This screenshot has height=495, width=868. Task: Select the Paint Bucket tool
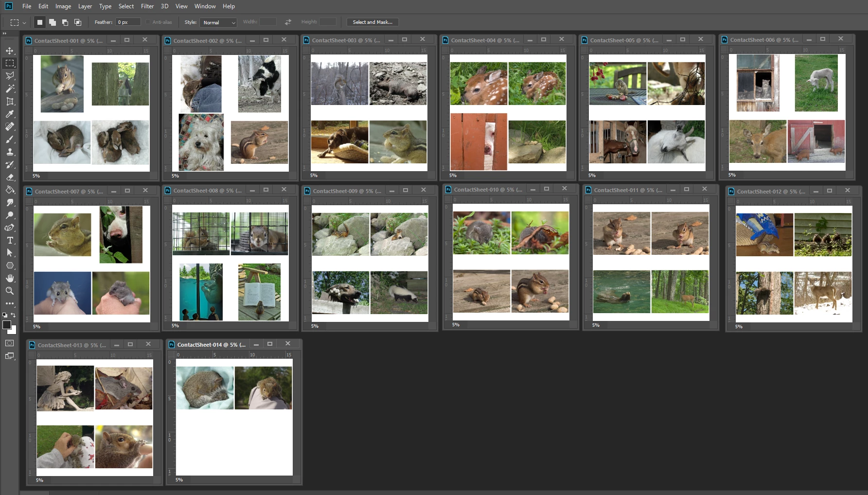pos(10,190)
